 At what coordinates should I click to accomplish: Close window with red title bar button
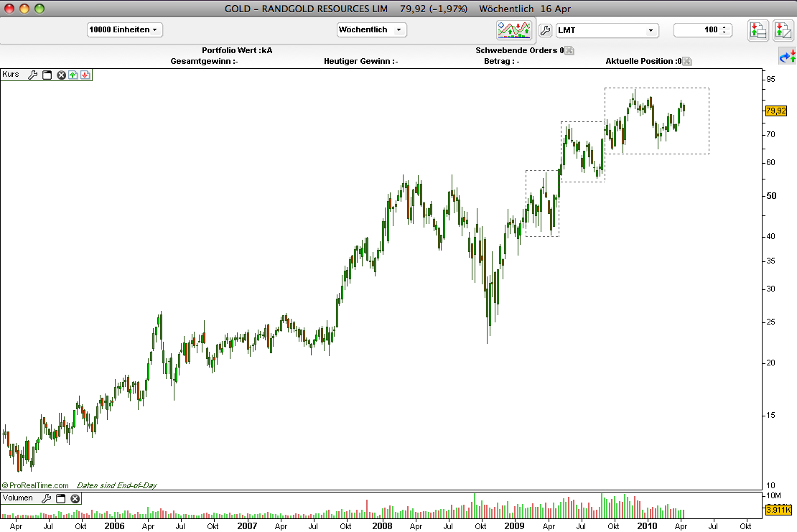tap(9, 9)
